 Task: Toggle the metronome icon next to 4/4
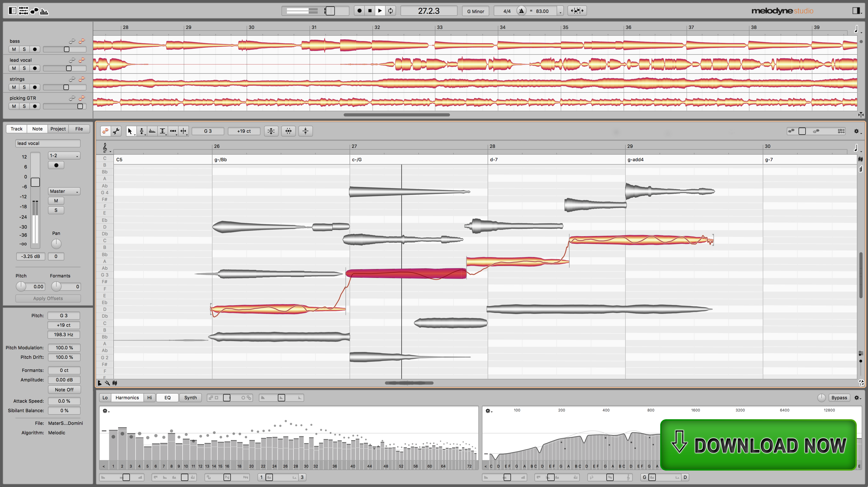click(521, 11)
